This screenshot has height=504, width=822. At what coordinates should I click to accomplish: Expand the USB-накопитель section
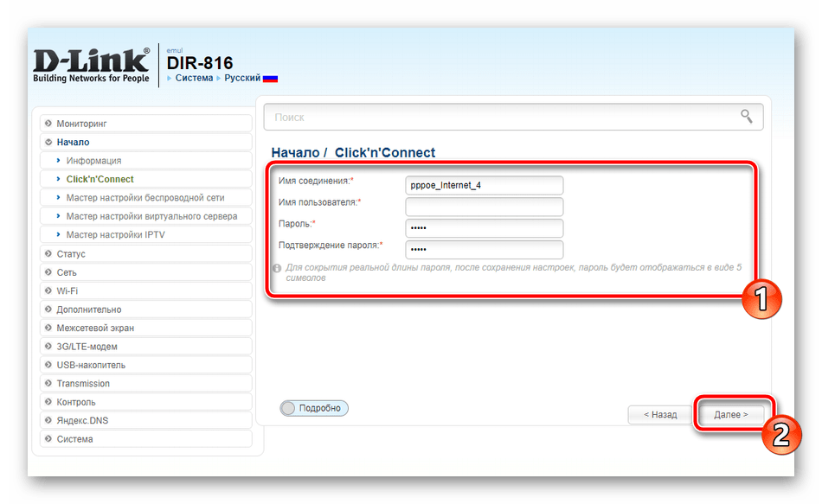145,365
